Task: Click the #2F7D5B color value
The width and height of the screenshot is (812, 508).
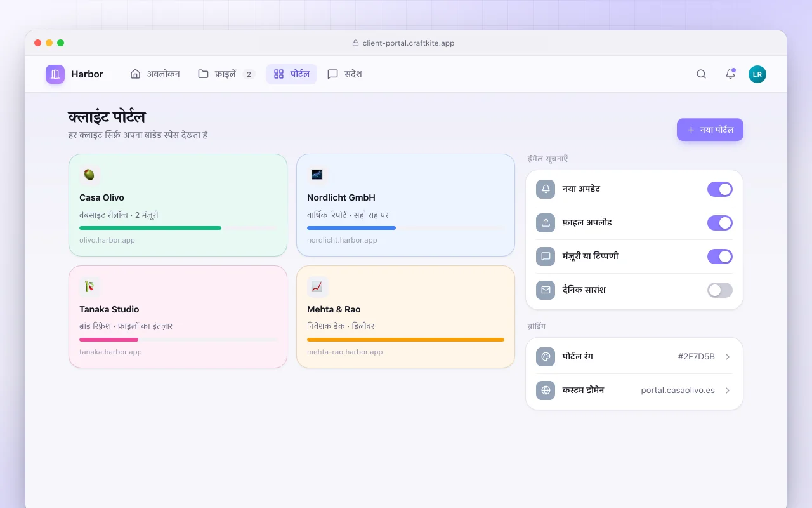Action: (697, 357)
